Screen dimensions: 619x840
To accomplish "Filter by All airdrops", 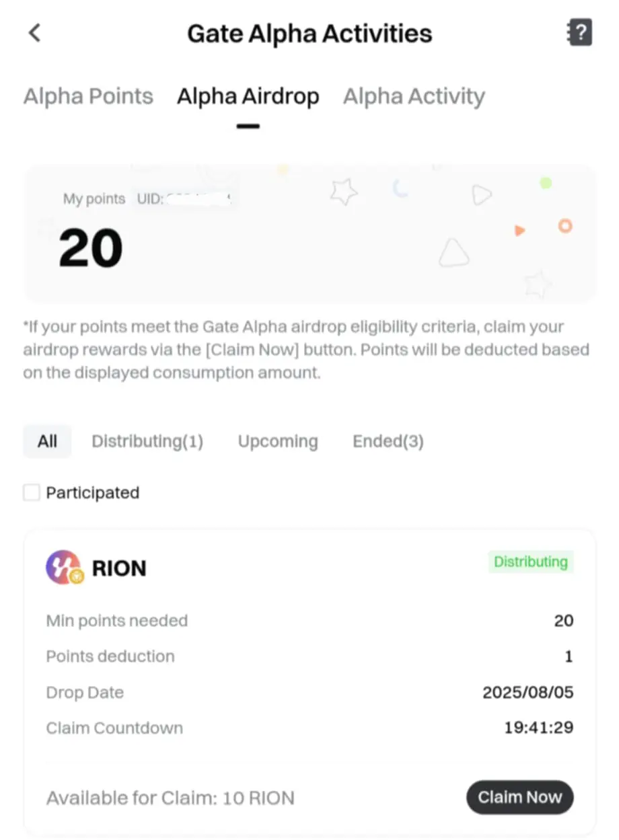I will click(x=47, y=441).
